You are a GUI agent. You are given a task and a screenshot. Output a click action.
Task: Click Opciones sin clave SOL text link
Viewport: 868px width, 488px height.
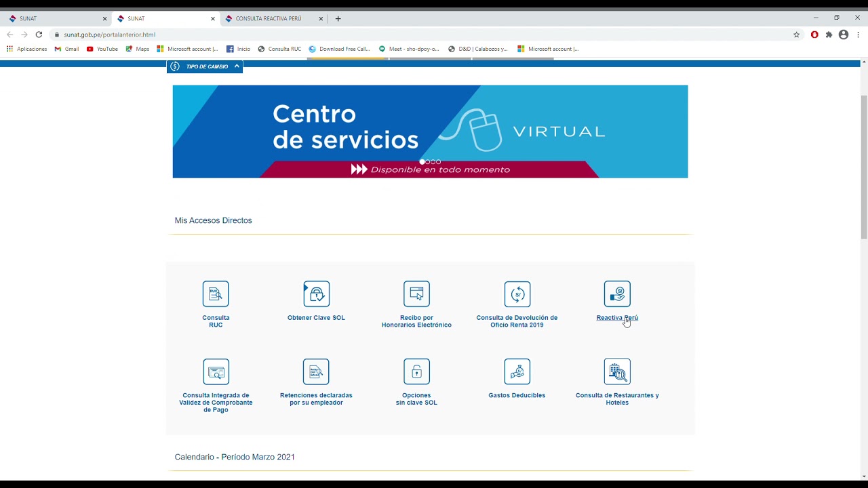(416, 399)
